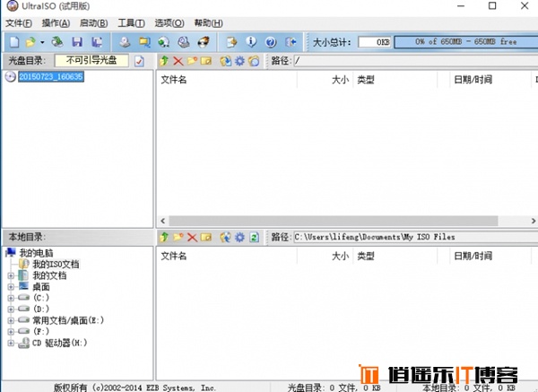Click disc label icon in disc toolbar
The height and width of the screenshot is (392, 538).
(254, 61)
